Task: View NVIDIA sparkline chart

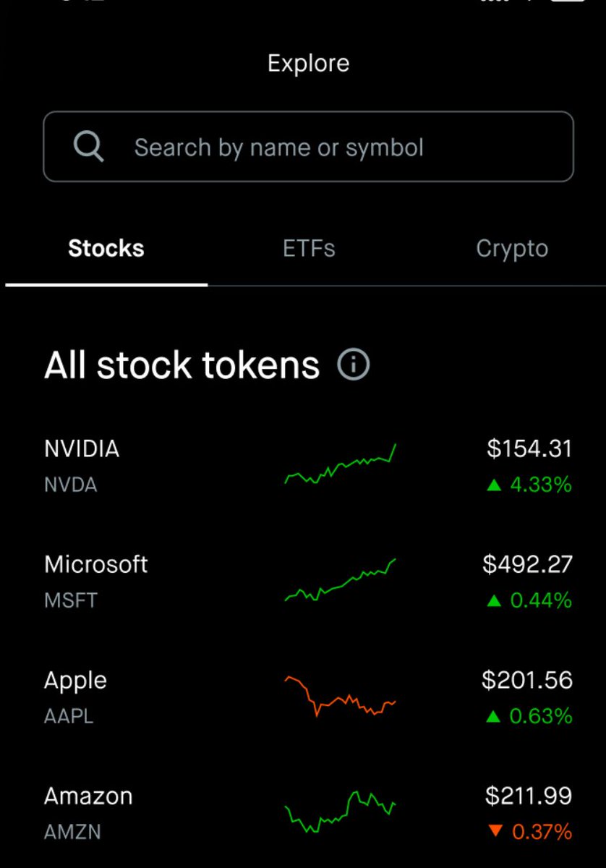Action: coord(341,464)
